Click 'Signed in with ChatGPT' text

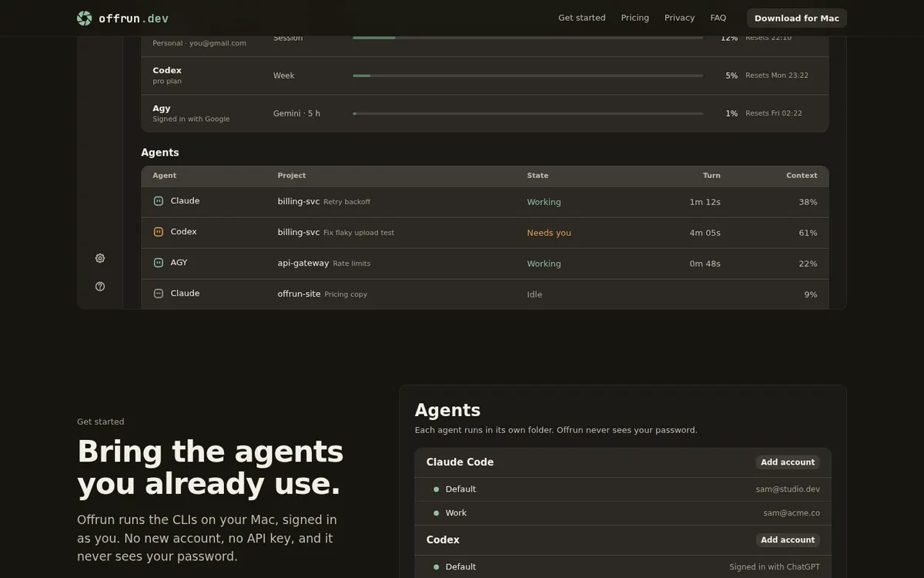[775, 567]
